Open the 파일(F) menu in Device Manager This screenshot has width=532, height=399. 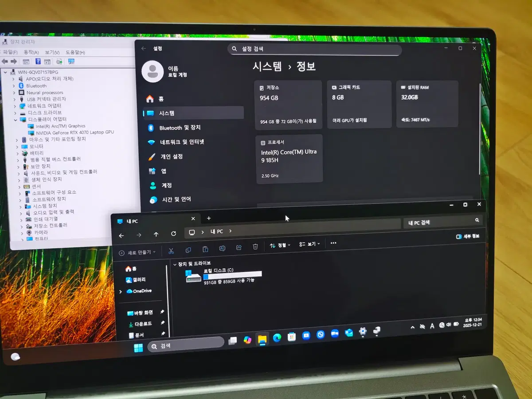[11, 52]
